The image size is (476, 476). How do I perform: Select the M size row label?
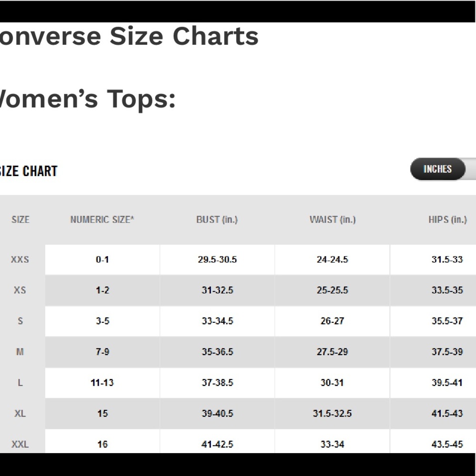(20, 352)
